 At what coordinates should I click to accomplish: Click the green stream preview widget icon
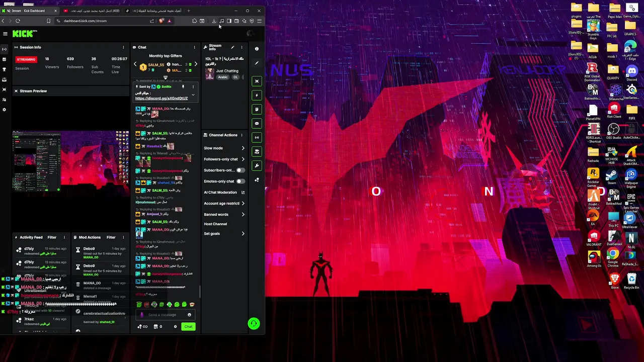257,81
